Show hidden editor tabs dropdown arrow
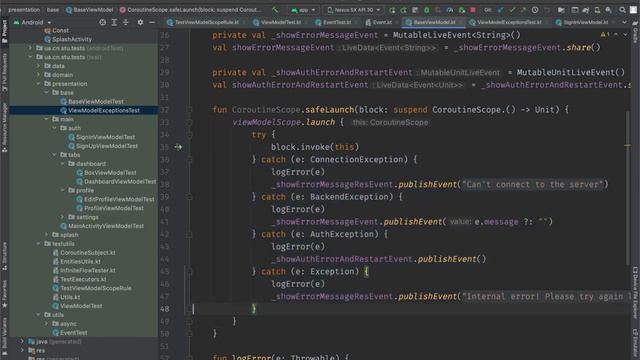This screenshot has width=640, height=360. pyautogui.click(x=624, y=22)
